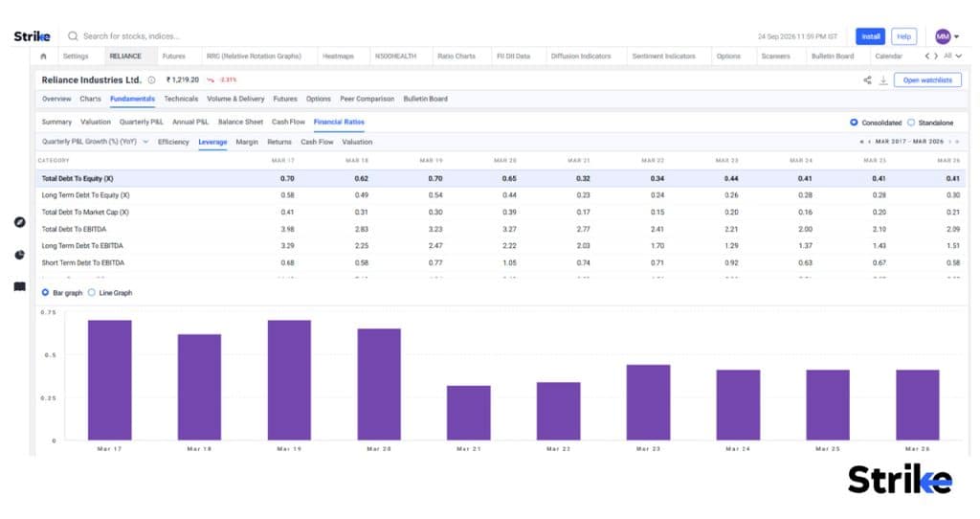Viewport: 980px width, 519px height.
Task: Switch to the Technicals tab
Action: point(181,99)
